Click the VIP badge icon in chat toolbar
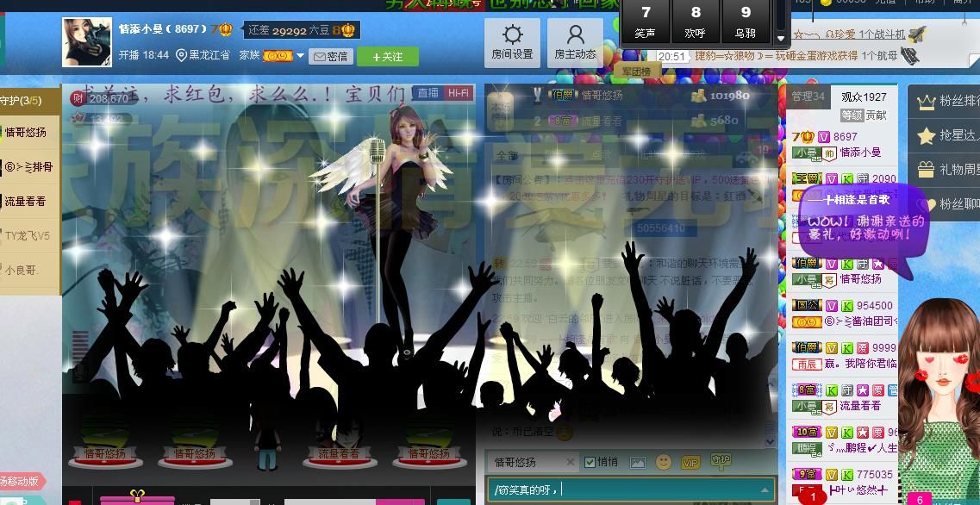Viewport: 980px width, 505px height. tap(690, 463)
